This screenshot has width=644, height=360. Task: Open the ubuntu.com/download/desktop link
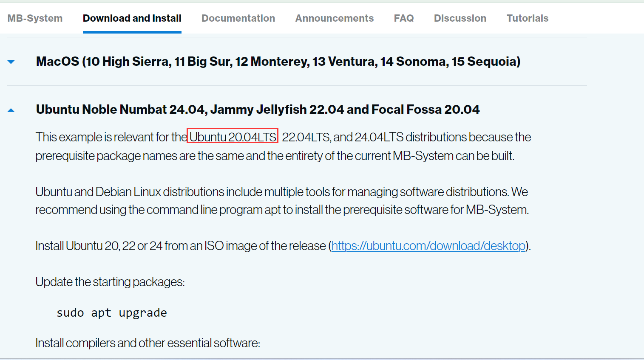(x=428, y=246)
